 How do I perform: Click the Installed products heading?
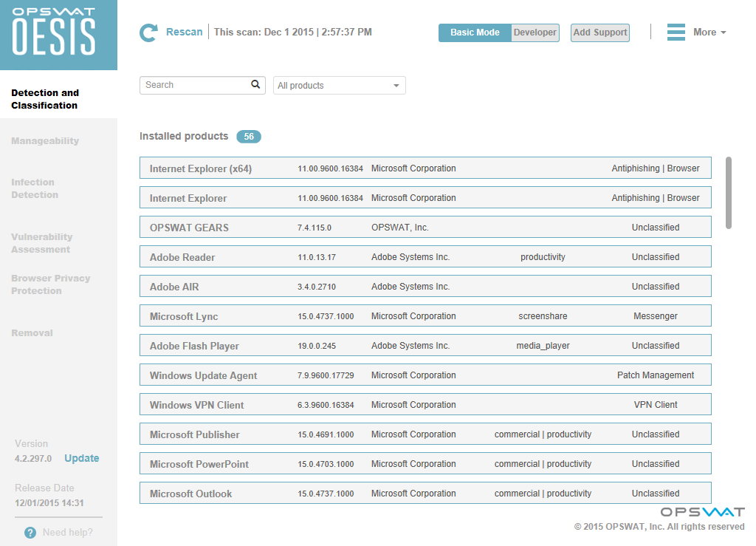click(x=184, y=136)
